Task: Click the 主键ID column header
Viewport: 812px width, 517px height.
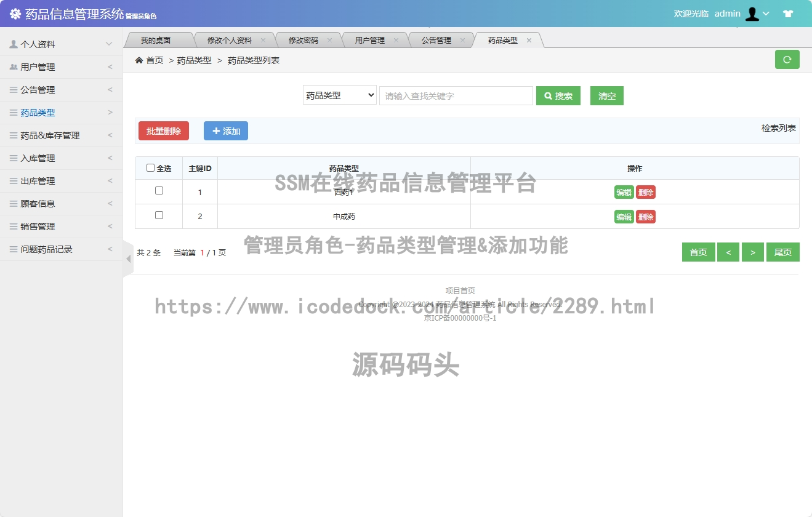Action: pos(200,168)
